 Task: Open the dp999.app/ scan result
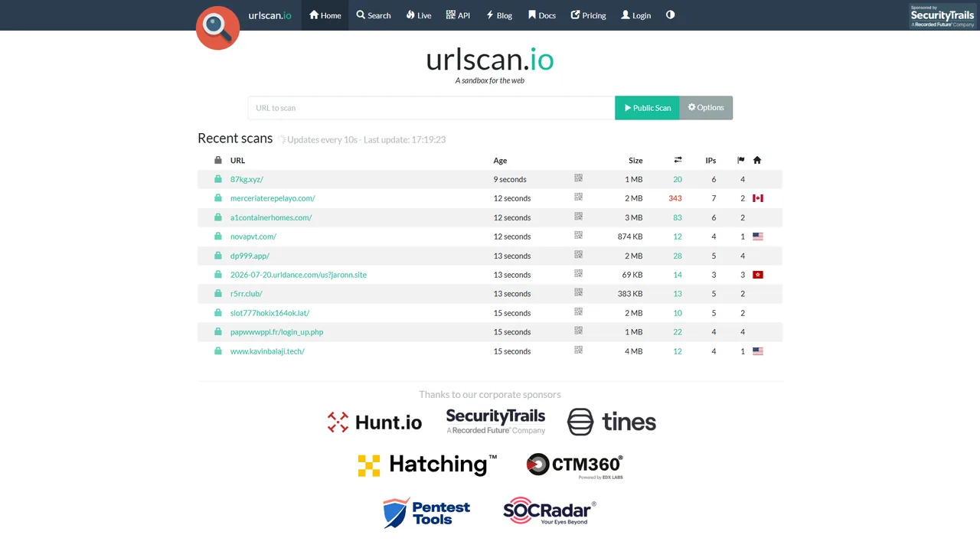[x=250, y=256]
